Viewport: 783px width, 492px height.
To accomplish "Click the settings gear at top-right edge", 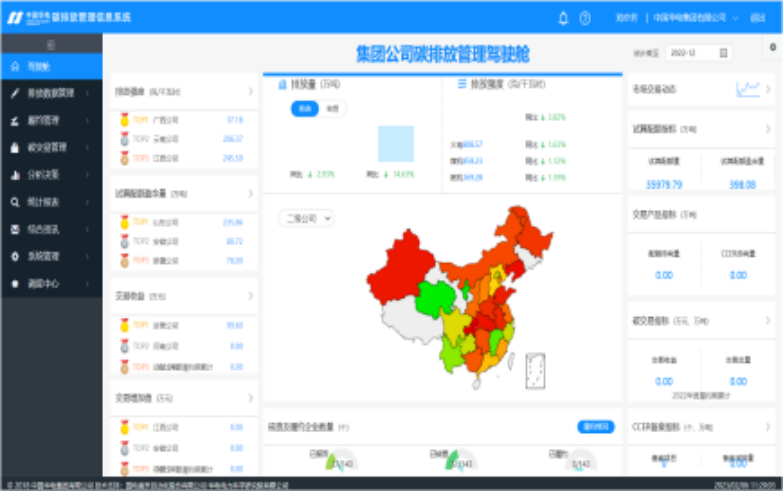I will click(x=773, y=47).
